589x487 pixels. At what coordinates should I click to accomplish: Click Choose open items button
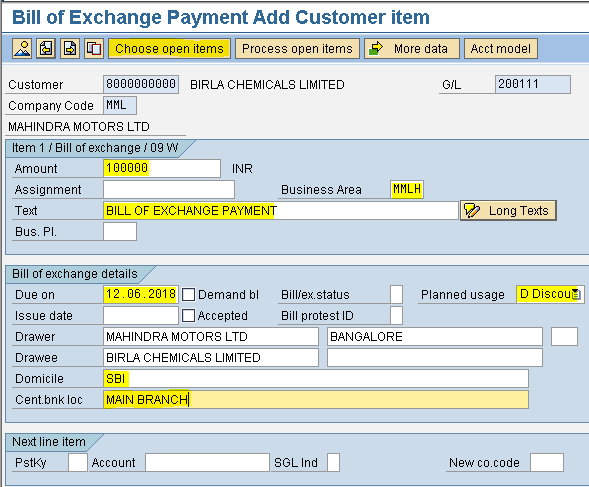pyautogui.click(x=169, y=48)
